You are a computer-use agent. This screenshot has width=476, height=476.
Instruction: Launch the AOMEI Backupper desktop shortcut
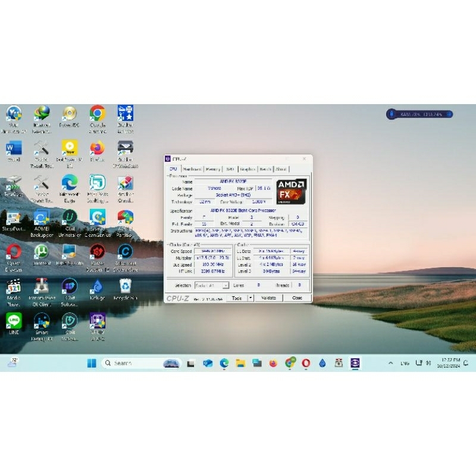pos(42,217)
